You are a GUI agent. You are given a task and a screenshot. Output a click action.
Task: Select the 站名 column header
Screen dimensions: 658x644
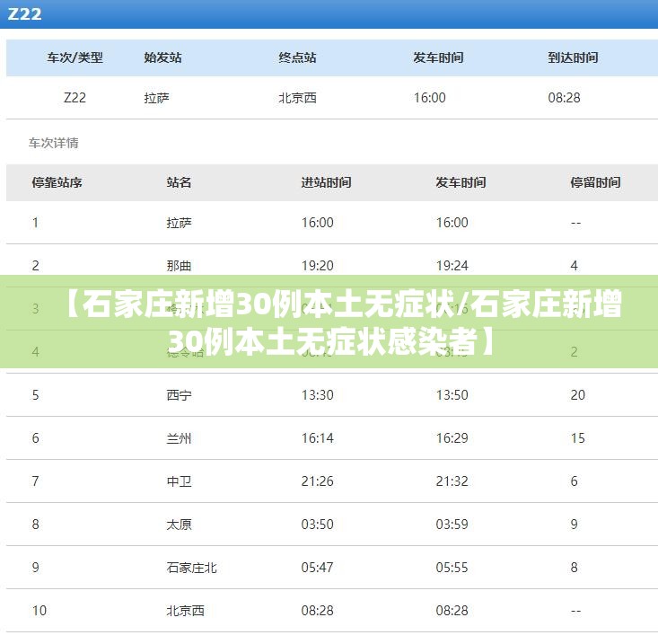(x=180, y=182)
